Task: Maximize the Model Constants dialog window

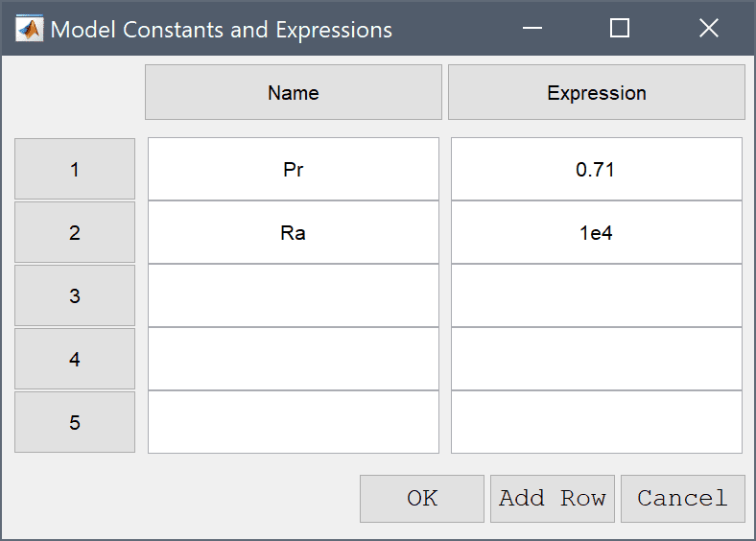Action: point(620,28)
